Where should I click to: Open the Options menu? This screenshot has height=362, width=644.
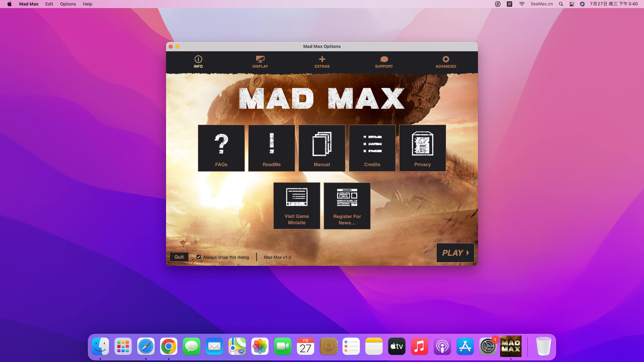(x=68, y=4)
